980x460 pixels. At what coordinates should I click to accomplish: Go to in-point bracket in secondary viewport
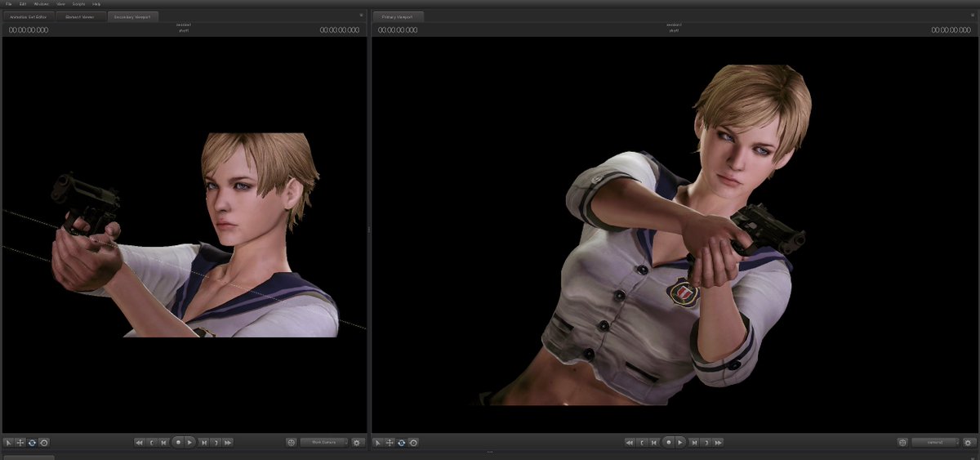tap(152, 442)
